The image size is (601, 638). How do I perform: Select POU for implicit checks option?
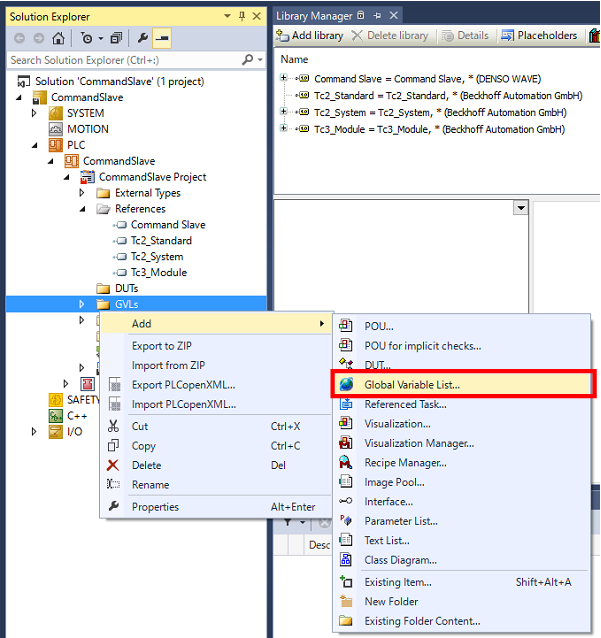(422, 345)
